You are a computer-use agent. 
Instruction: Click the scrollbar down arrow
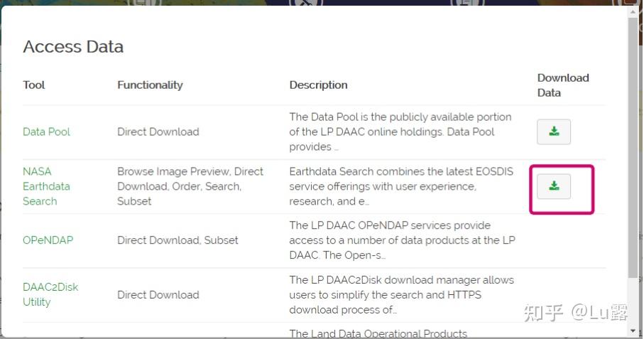(x=634, y=330)
